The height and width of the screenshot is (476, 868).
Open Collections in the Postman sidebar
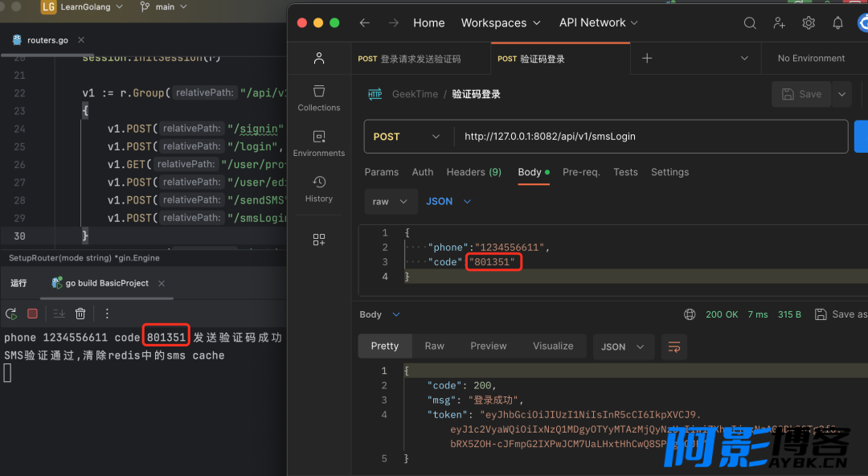319,97
